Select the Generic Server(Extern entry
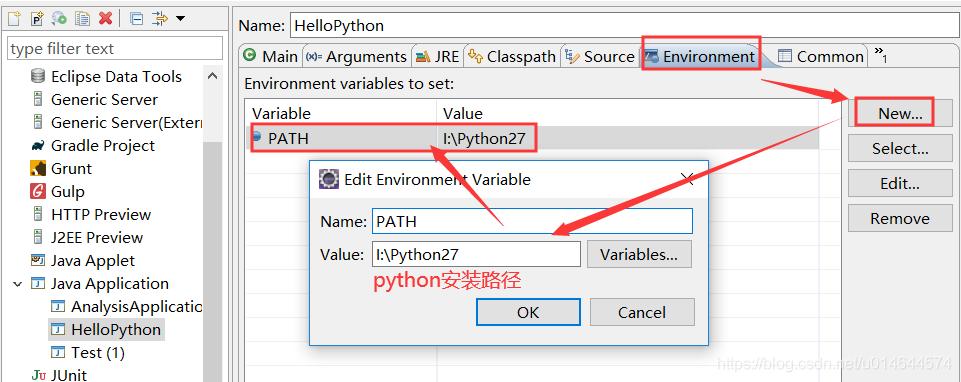The image size is (961, 382). coord(126,123)
